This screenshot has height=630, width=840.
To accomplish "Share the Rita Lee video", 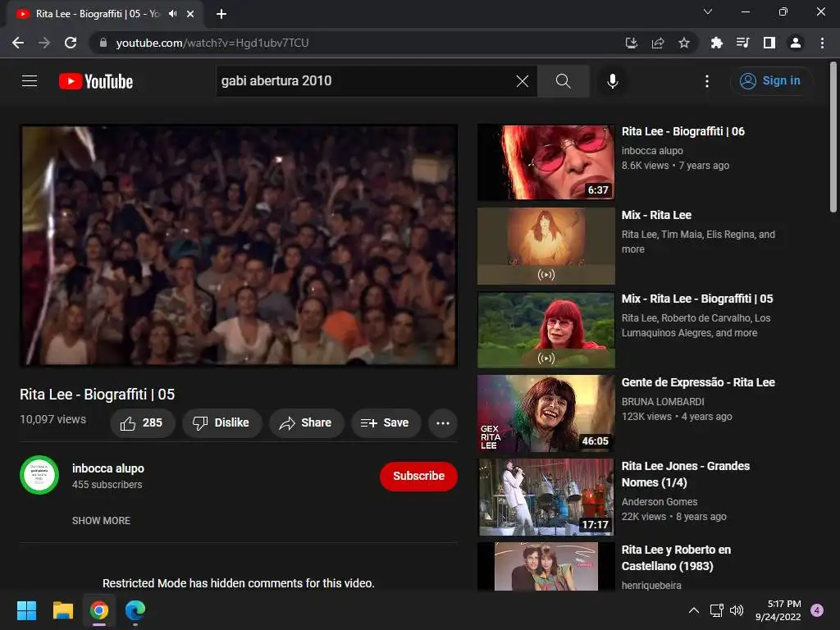I will click(305, 422).
